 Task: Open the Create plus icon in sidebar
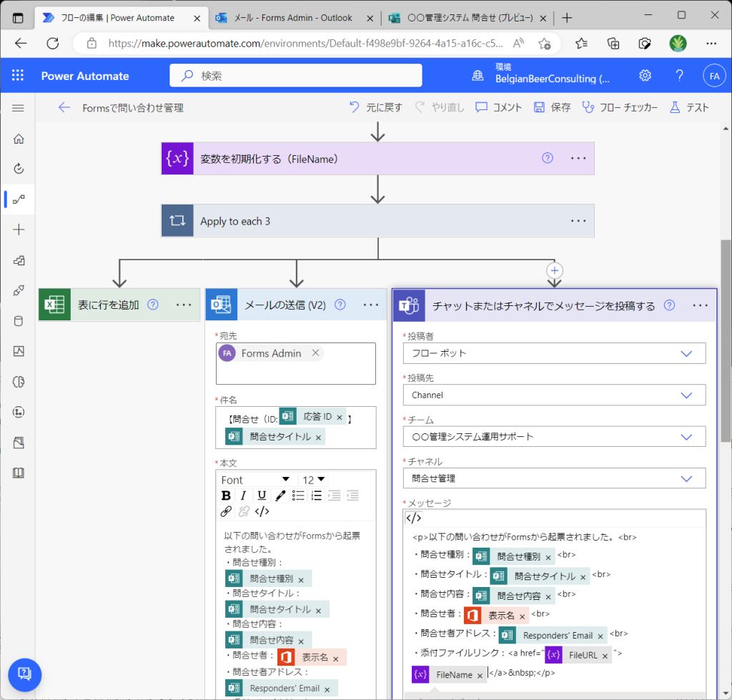click(19, 230)
